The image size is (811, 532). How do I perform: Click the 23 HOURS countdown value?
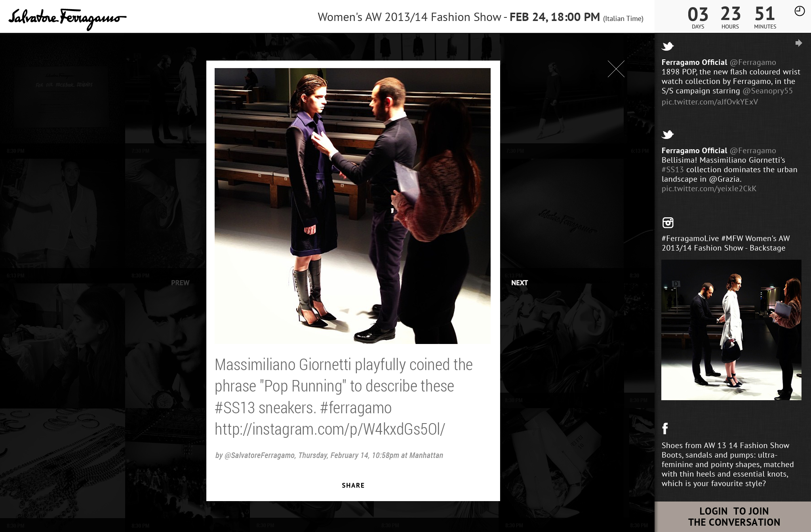(730, 17)
